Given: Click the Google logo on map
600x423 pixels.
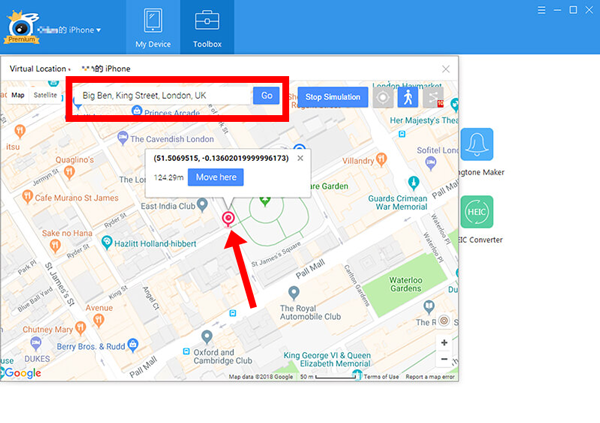Looking at the screenshot, I should (22, 372).
